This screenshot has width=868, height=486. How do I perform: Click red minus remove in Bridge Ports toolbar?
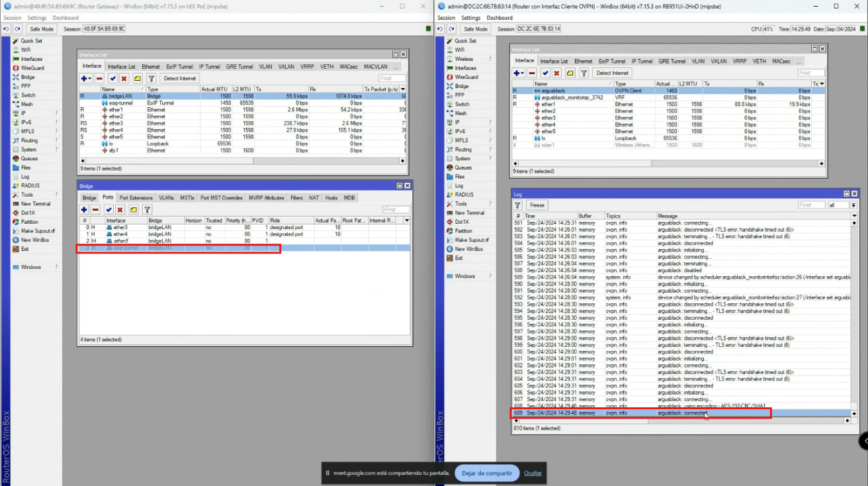click(96, 210)
